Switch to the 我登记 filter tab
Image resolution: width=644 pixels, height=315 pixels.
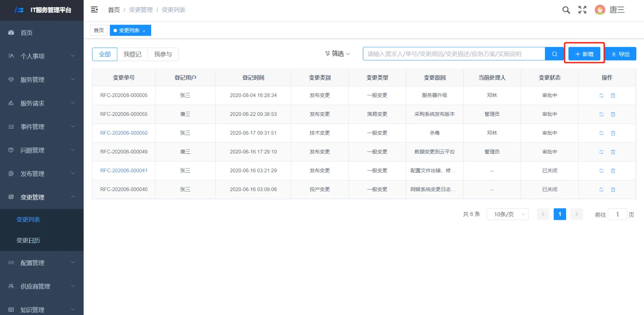coord(132,54)
